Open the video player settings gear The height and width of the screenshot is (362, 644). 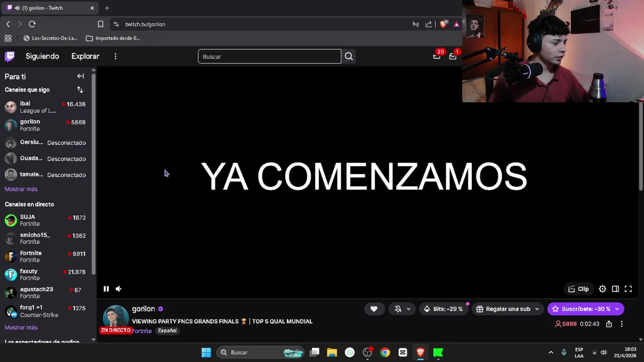click(x=602, y=289)
